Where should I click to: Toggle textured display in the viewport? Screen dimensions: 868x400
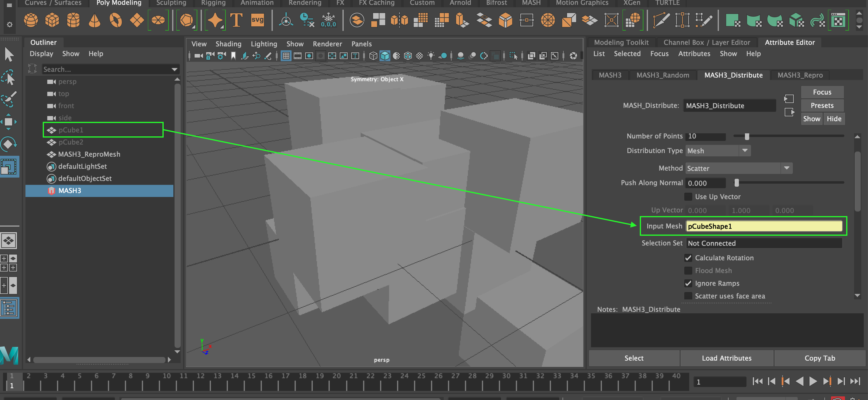(x=408, y=55)
